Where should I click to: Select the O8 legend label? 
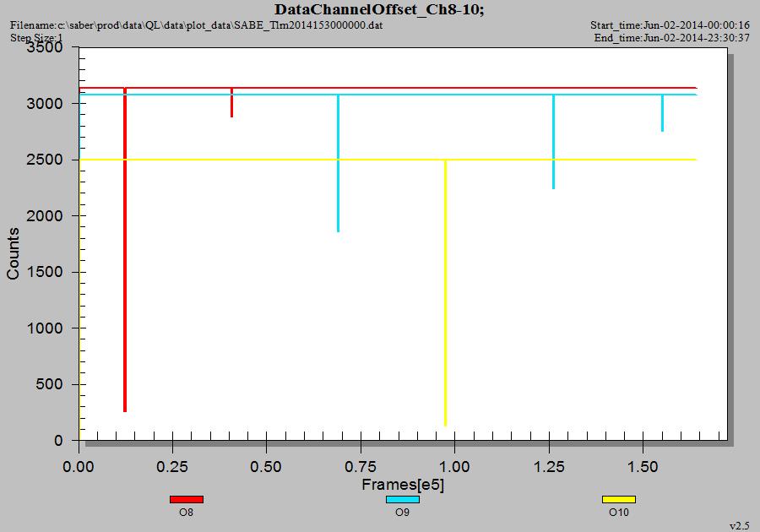tap(186, 512)
